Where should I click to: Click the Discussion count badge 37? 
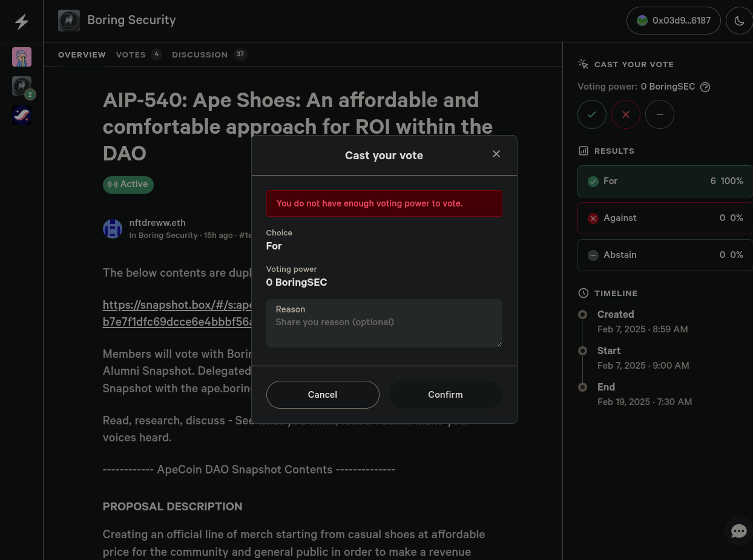(x=240, y=54)
